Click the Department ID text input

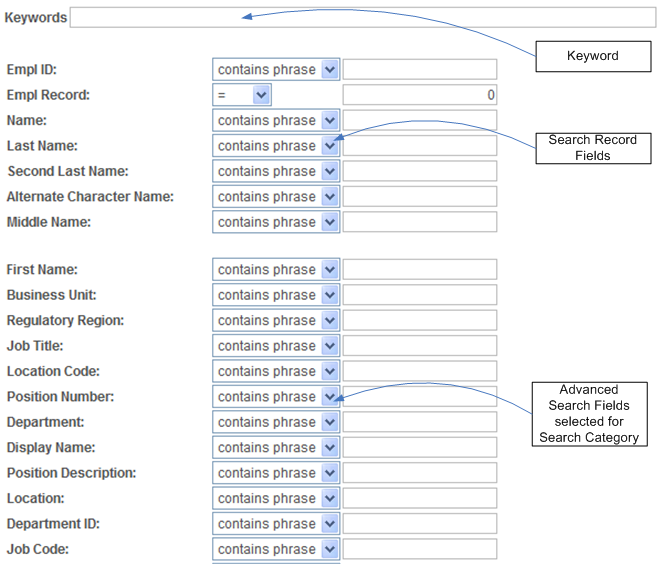coord(419,524)
